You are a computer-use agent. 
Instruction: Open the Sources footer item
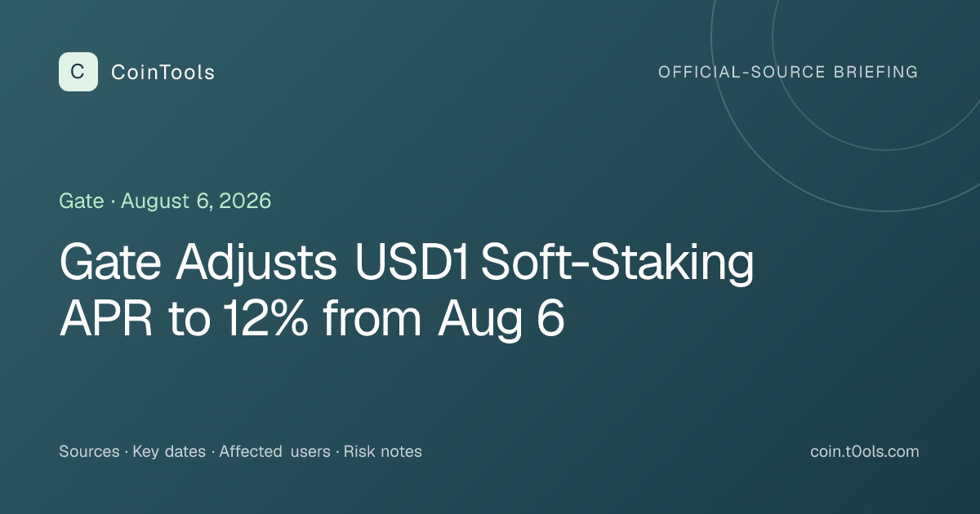[89, 451]
